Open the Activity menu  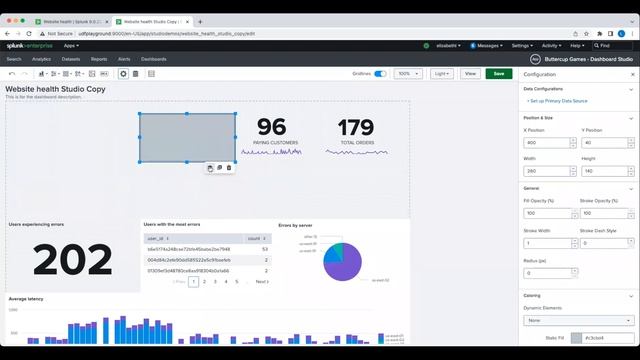point(551,46)
